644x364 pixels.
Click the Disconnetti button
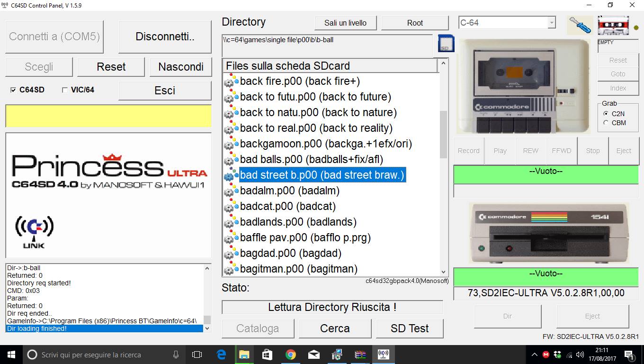[165, 36]
